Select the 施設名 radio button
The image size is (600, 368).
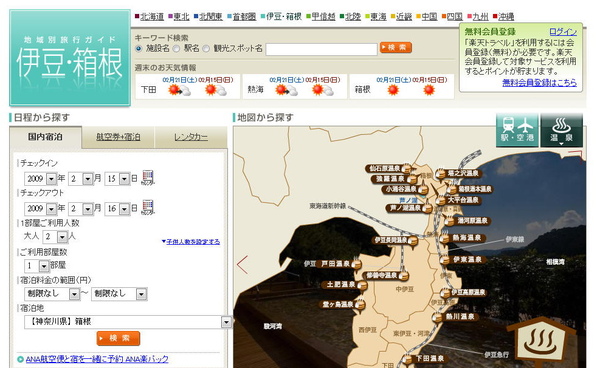(139, 49)
